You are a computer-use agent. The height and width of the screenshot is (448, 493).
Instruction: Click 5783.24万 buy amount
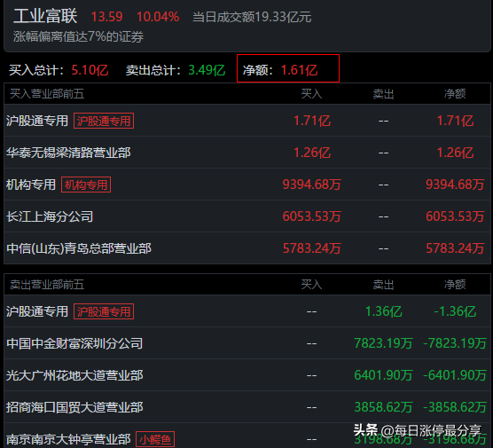click(x=311, y=248)
